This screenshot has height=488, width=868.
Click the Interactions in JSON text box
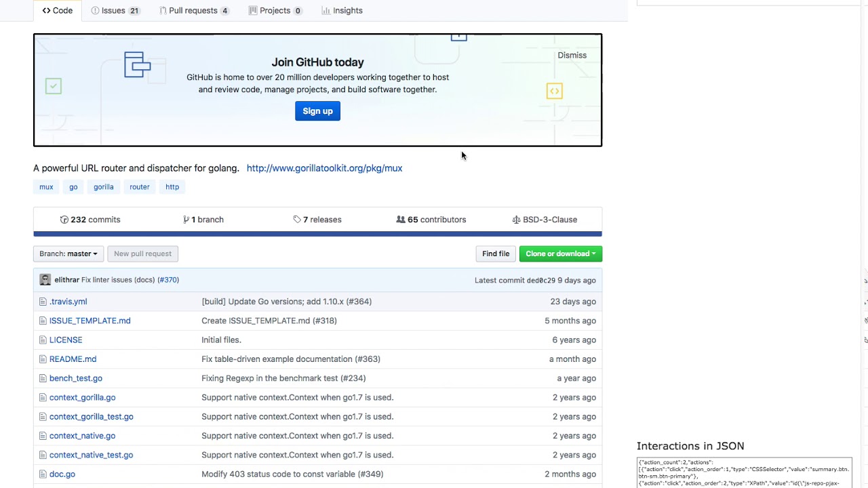[744, 473]
